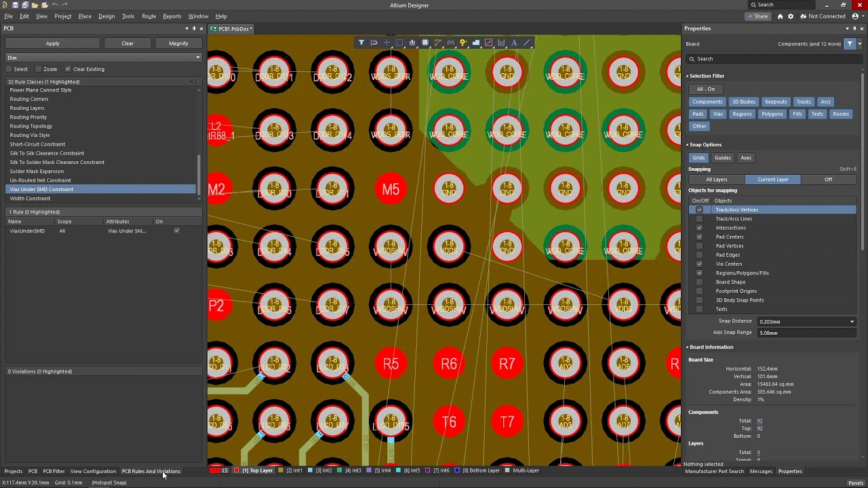Open the Align objects tool
This screenshot has height=488, width=868.
click(x=412, y=43)
